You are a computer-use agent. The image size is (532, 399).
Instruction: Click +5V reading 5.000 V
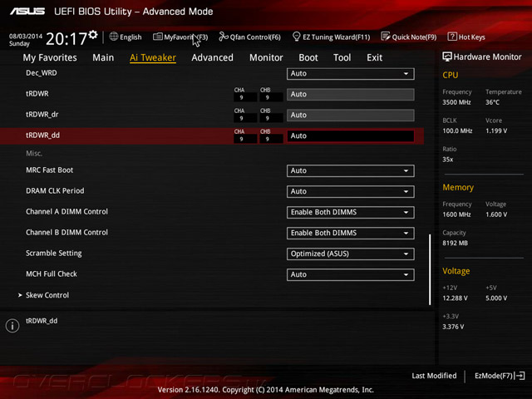[x=496, y=298]
